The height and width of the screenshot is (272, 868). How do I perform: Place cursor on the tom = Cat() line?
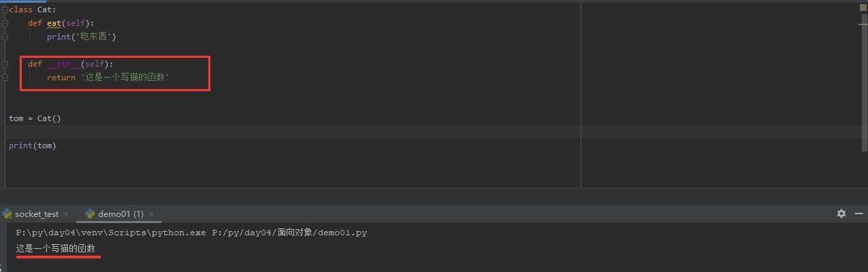[35, 118]
